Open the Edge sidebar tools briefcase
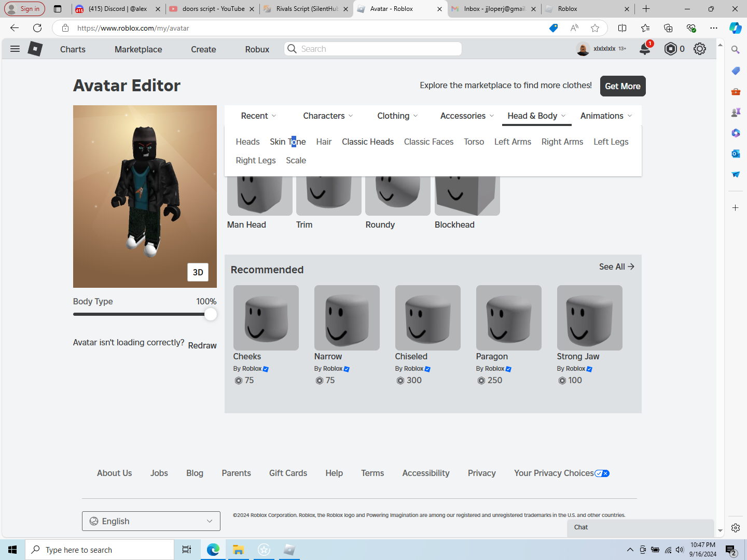747x560 pixels. tap(736, 91)
